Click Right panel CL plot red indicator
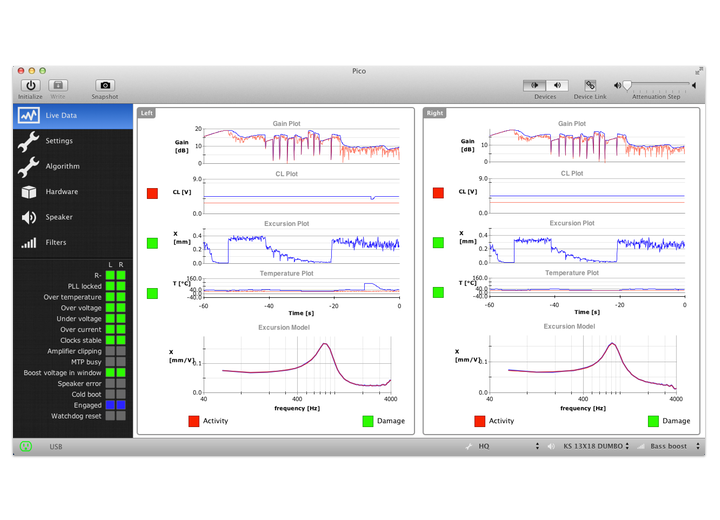Screen dimensions: 720x520 [439, 193]
